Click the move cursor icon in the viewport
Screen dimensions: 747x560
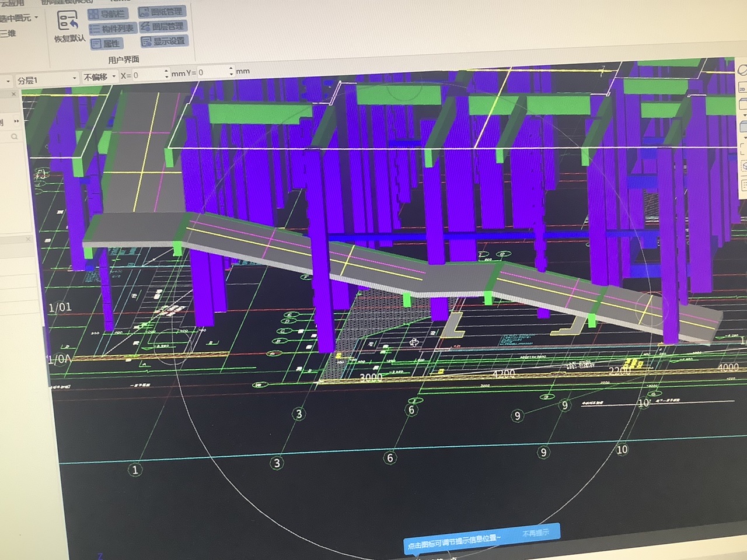coord(414,342)
